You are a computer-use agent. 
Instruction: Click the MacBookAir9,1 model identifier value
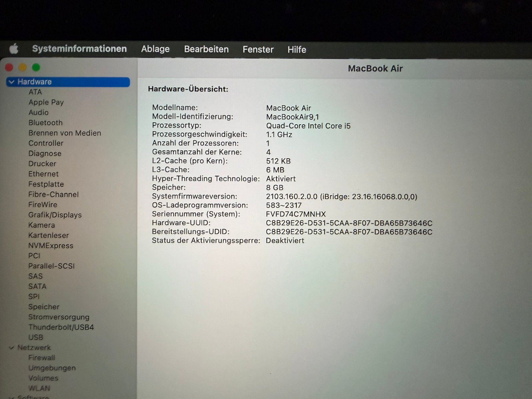click(292, 117)
